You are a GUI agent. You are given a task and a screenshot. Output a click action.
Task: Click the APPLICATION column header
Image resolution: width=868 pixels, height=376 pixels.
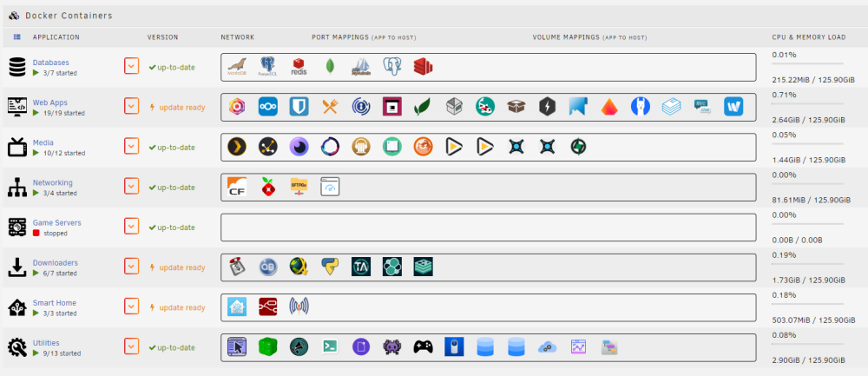coord(56,37)
